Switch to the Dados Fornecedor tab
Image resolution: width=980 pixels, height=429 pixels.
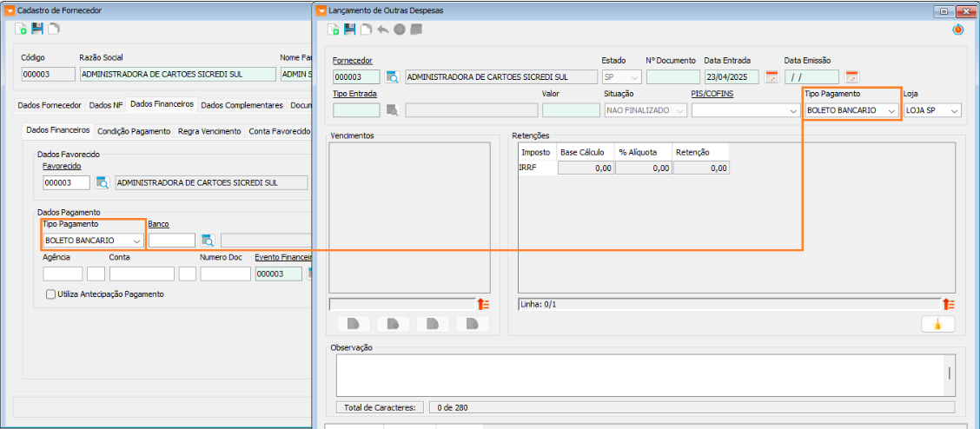[50, 105]
